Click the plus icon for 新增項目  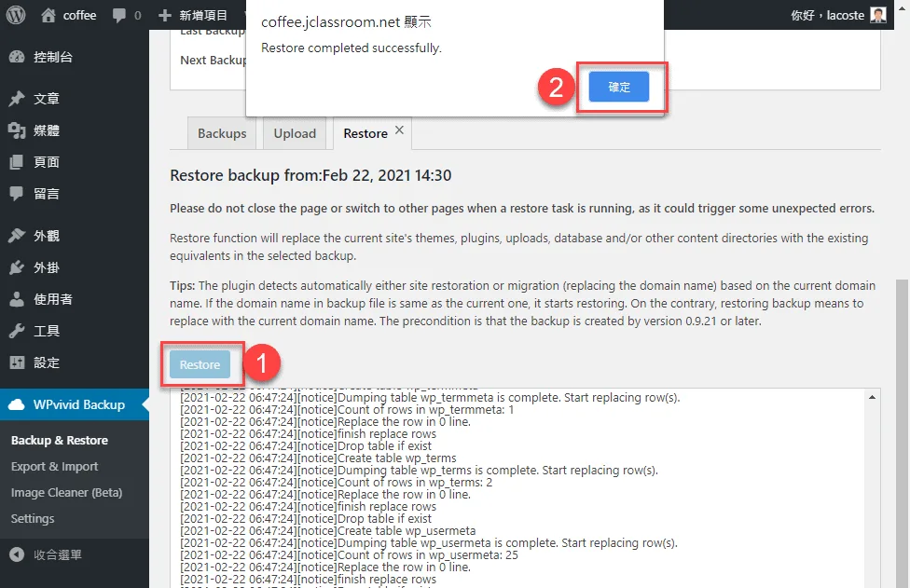tap(165, 15)
